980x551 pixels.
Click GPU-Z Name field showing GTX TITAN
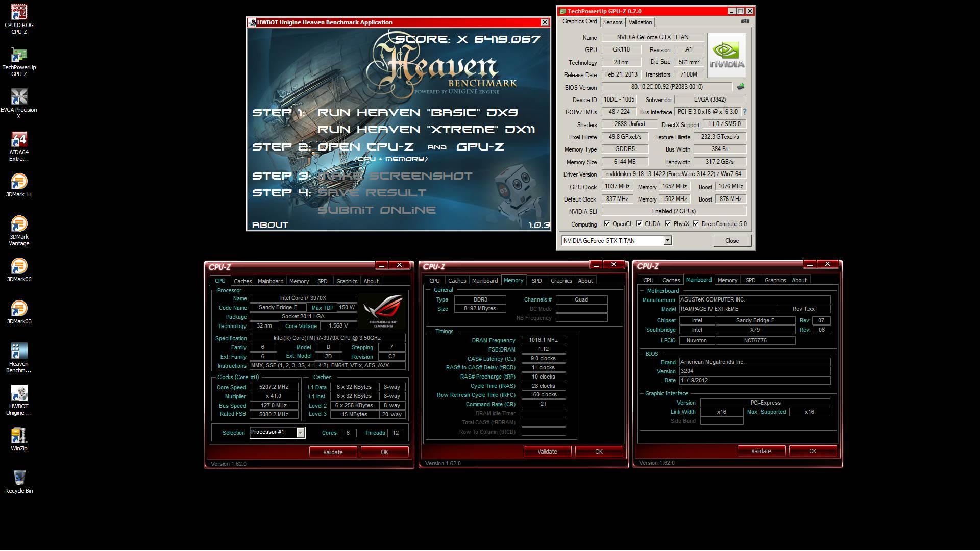click(x=652, y=37)
